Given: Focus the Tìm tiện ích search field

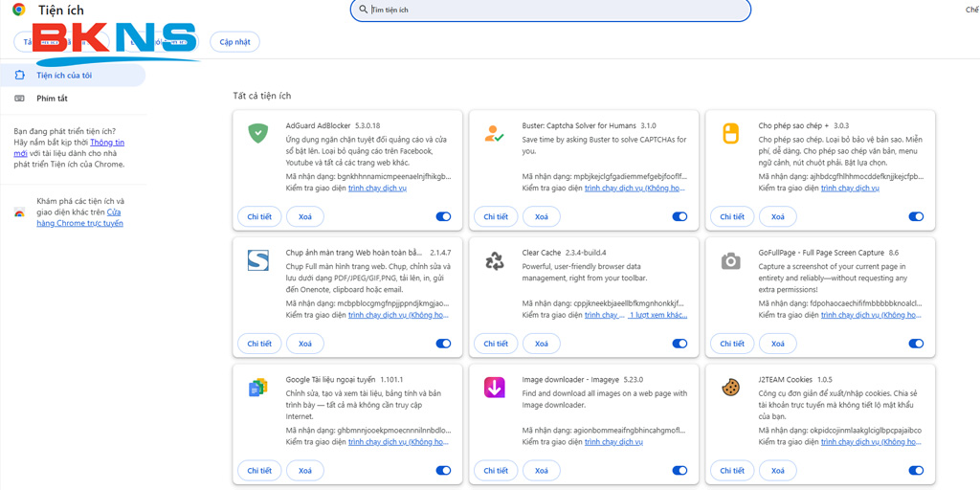Looking at the screenshot, I should pos(550,10).
